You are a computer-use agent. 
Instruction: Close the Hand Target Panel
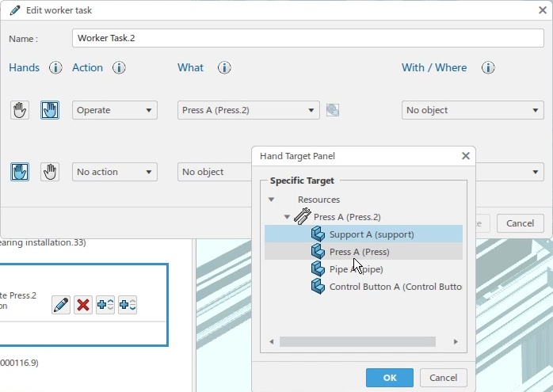(x=466, y=156)
